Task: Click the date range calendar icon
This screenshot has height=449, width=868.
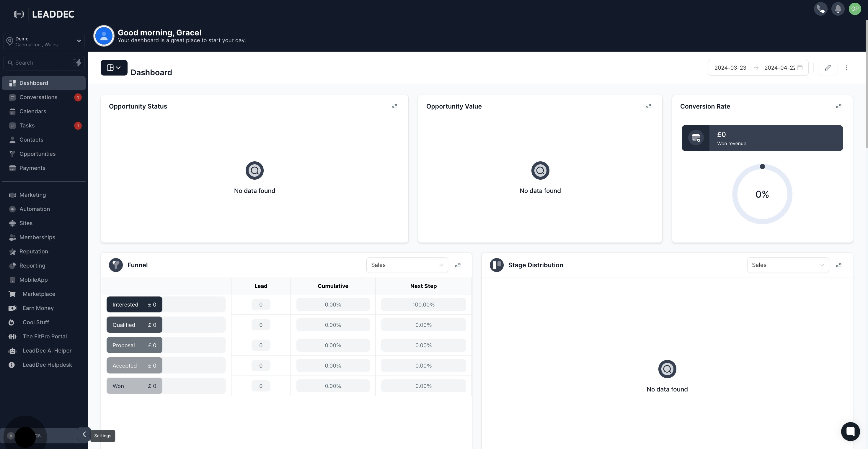Action: pyautogui.click(x=800, y=68)
